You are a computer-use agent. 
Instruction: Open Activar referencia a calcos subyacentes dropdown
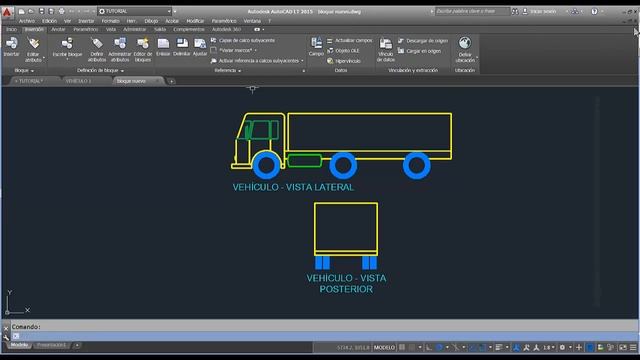[257, 61]
